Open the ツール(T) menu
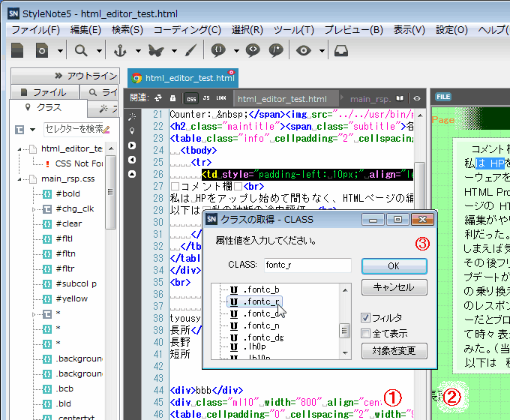 coord(293,30)
